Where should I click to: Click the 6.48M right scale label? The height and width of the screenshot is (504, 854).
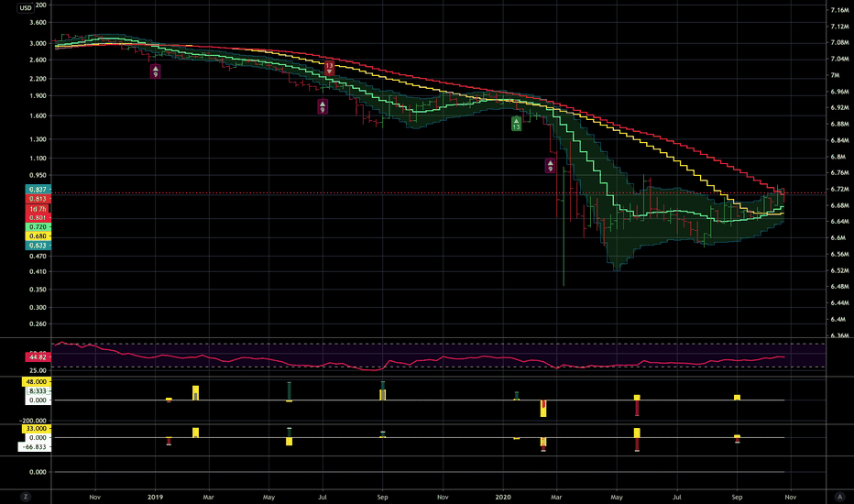click(839, 287)
